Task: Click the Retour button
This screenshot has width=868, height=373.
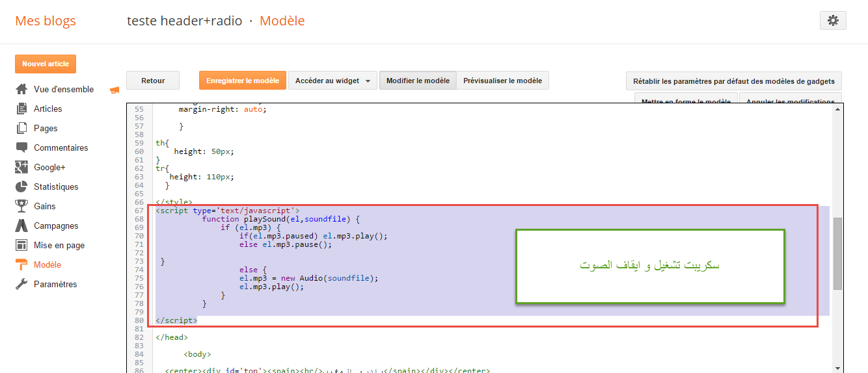Action: tap(153, 81)
